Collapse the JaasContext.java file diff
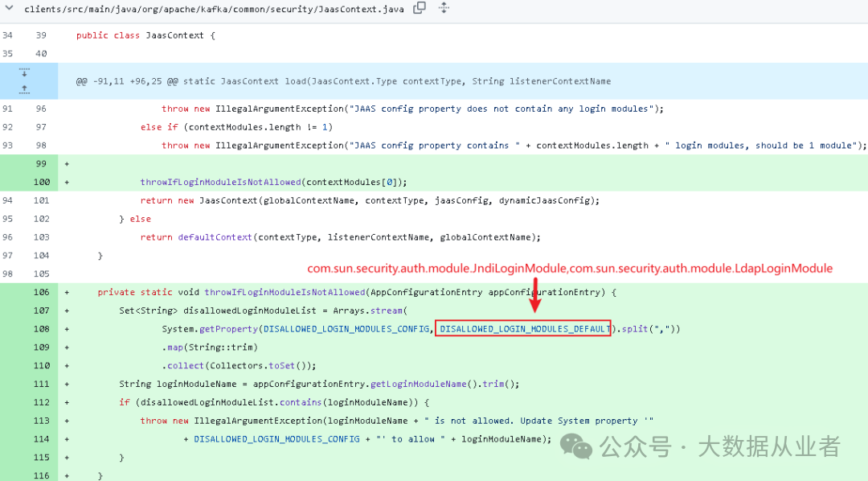This screenshot has width=868, height=481. [9, 8]
